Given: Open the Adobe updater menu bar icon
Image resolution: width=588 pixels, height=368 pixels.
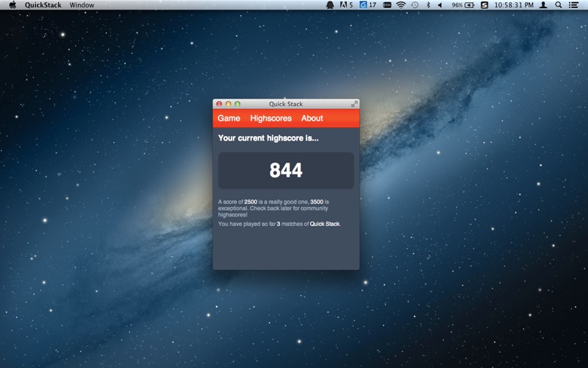Looking at the screenshot, I should pos(346,5).
